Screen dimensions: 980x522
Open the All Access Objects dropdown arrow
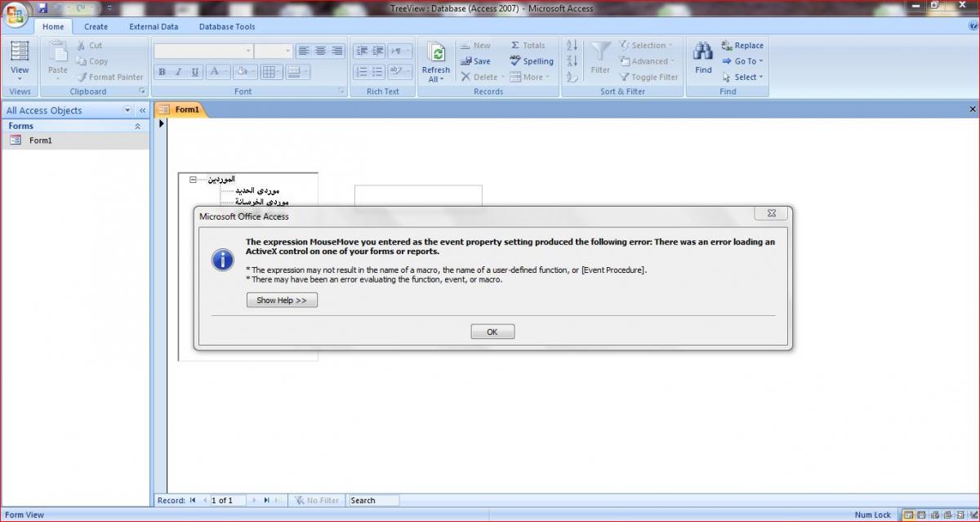pos(127,110)
